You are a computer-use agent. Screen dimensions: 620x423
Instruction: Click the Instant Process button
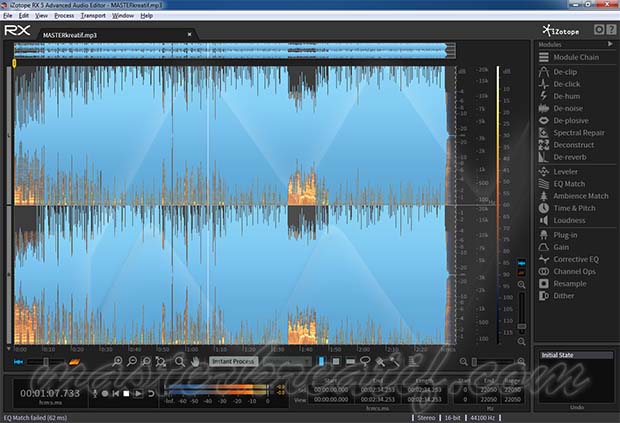pos(233,361)
